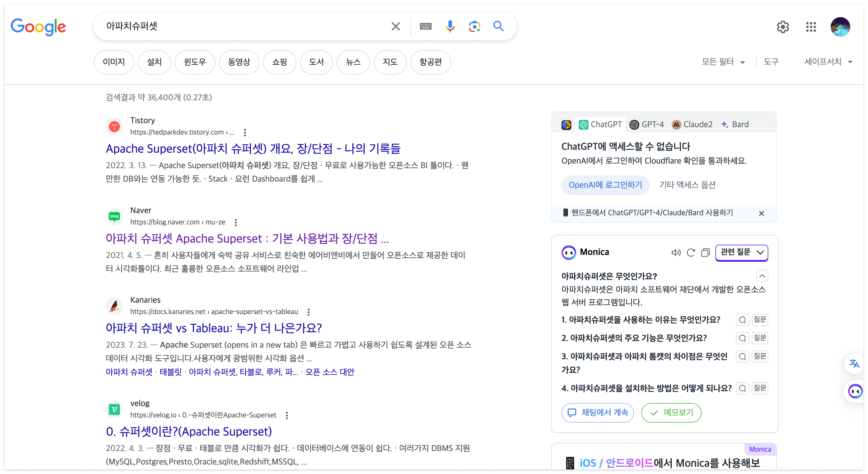The image size is (868, 474).
Task: Click the Monica multicolor brain icon
Action: tap(566, 125)
